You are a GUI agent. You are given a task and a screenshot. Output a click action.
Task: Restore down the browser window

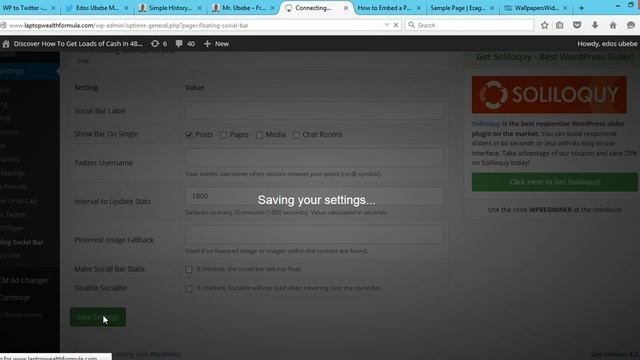(631, 5)
